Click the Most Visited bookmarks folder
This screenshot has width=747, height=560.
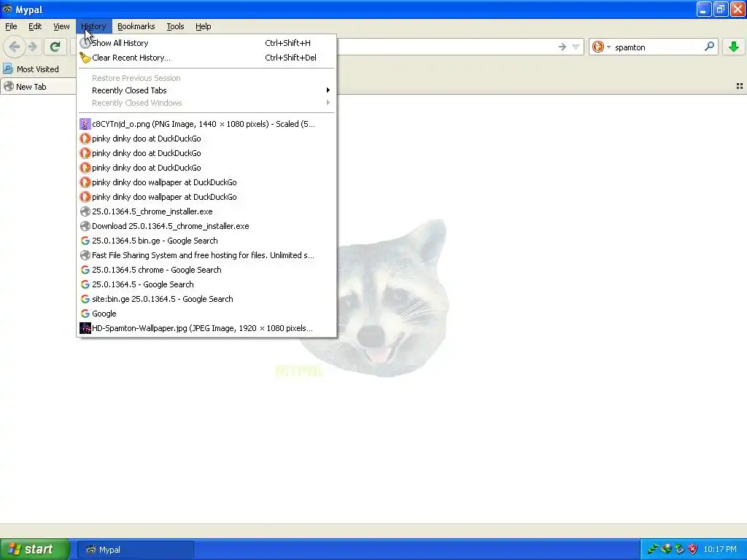pyautogui.click(x=31, y=69)
